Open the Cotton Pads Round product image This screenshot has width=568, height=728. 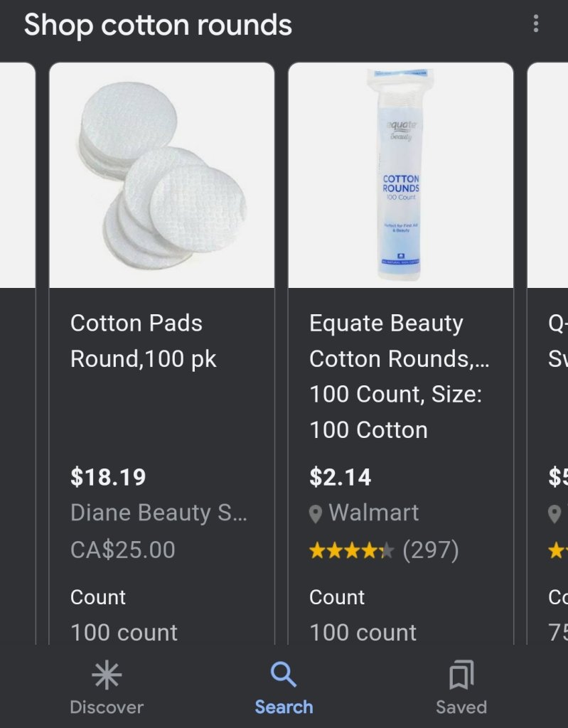pos(162,175)
